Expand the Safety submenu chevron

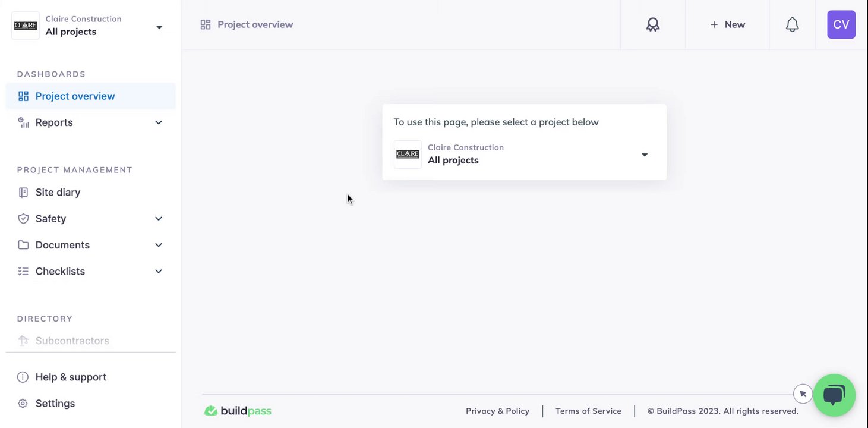pyautogui.click(x=159, y=219)
